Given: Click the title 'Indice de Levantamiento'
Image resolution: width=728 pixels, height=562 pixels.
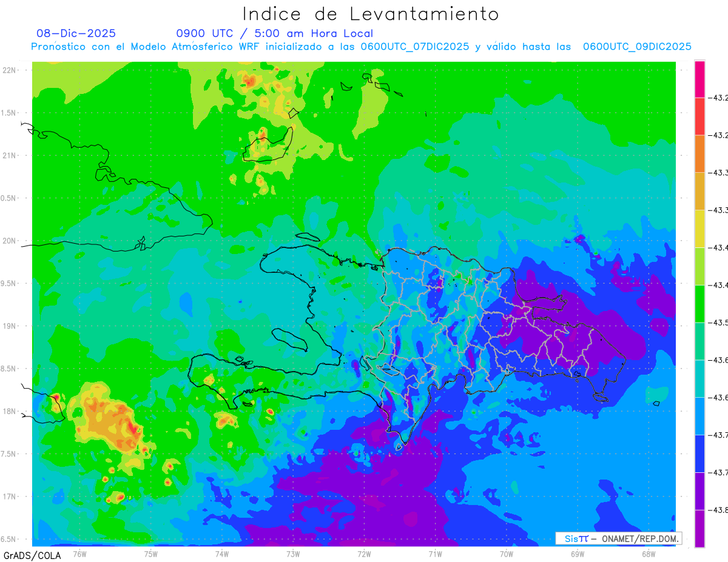Looking at the screenshot, I should click(370, 13).
